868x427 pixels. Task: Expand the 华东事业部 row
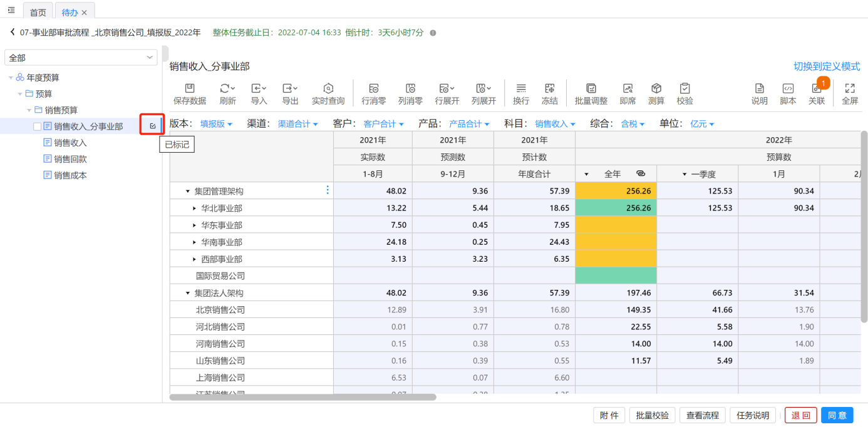pyautogui.click(x=194, y=225)
